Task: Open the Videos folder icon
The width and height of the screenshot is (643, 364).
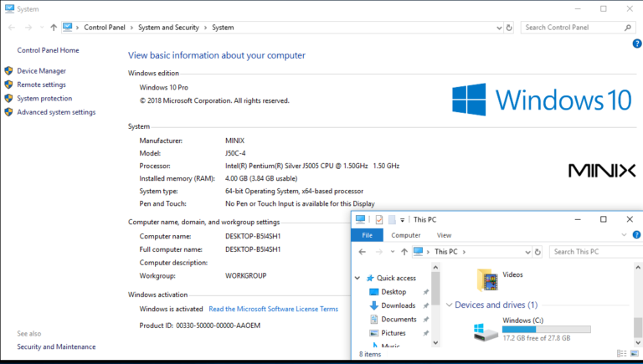Action: [x=486, y=279]
